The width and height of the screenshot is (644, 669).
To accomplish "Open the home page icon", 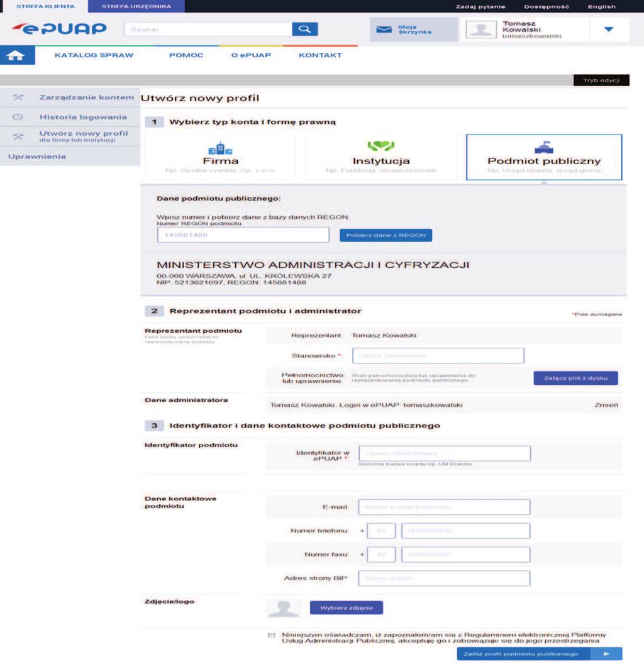I will (x=16, y=55).
